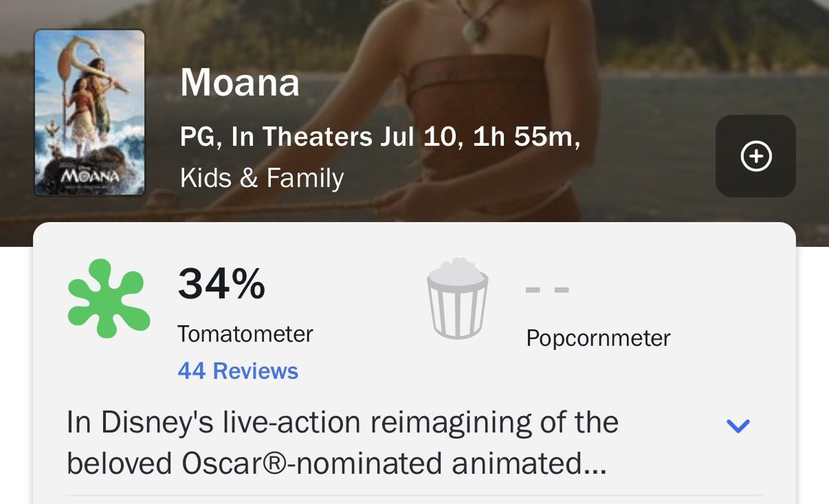The width and height of the screenshot is (829, 504).
Task: Tap the 1h 55m runtime
Action: click(x=526, y=136)
